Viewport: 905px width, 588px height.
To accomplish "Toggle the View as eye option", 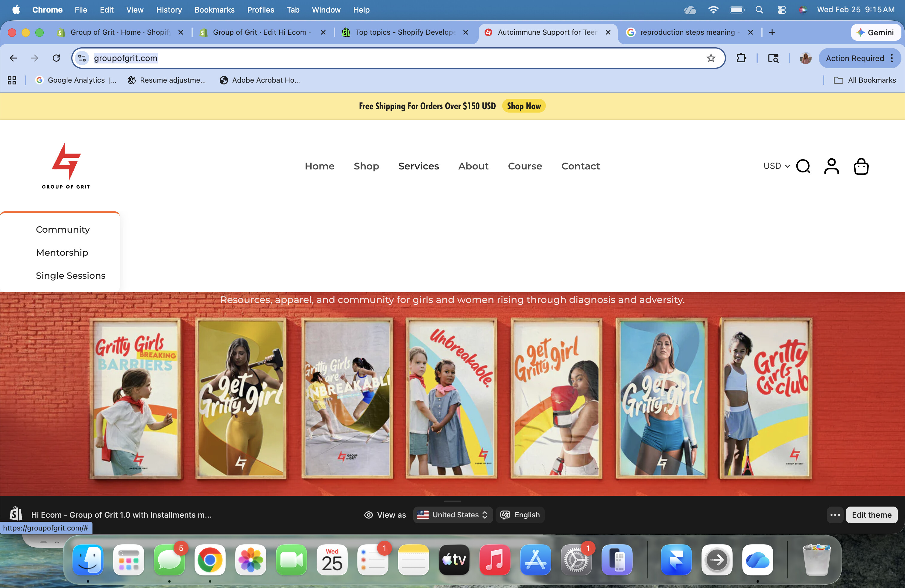I will coord(385,515).
